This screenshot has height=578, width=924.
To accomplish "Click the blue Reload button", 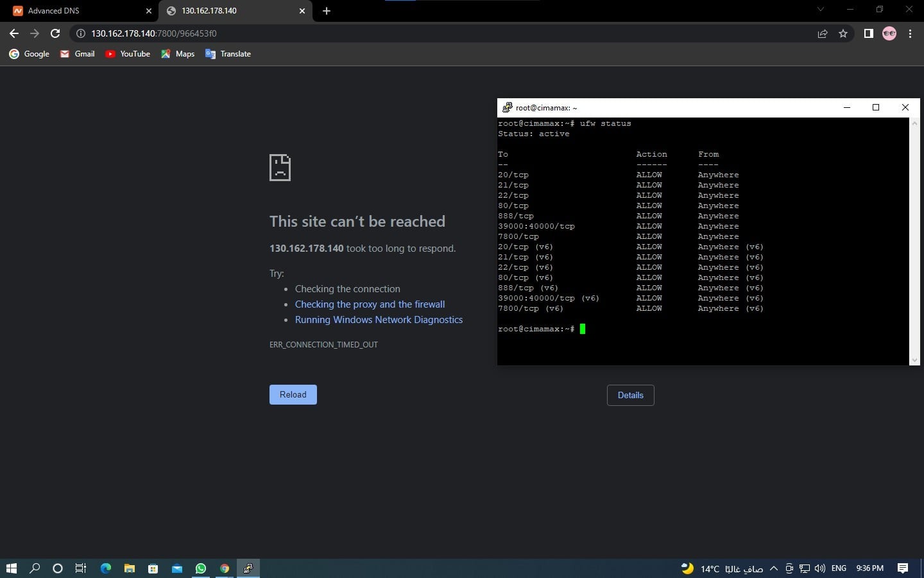I will tap(293, 394).
